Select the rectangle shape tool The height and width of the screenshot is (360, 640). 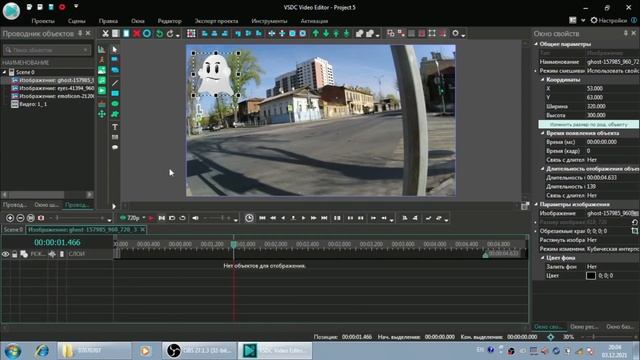point(115,93)
